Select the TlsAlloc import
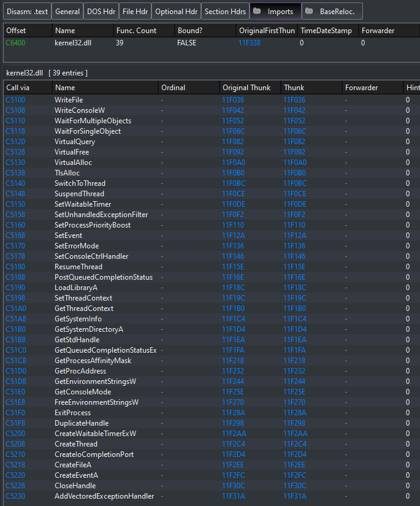Screen dimensions: 420x506 212,172
